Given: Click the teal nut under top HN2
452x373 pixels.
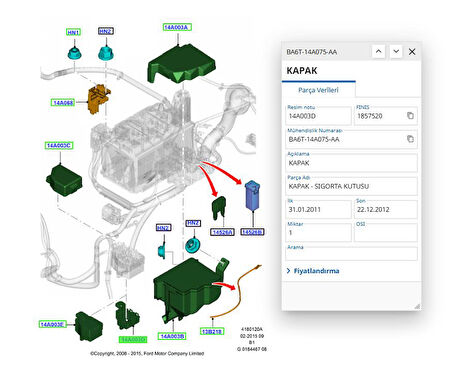Looking at the screenshot, I should [106, 53].
